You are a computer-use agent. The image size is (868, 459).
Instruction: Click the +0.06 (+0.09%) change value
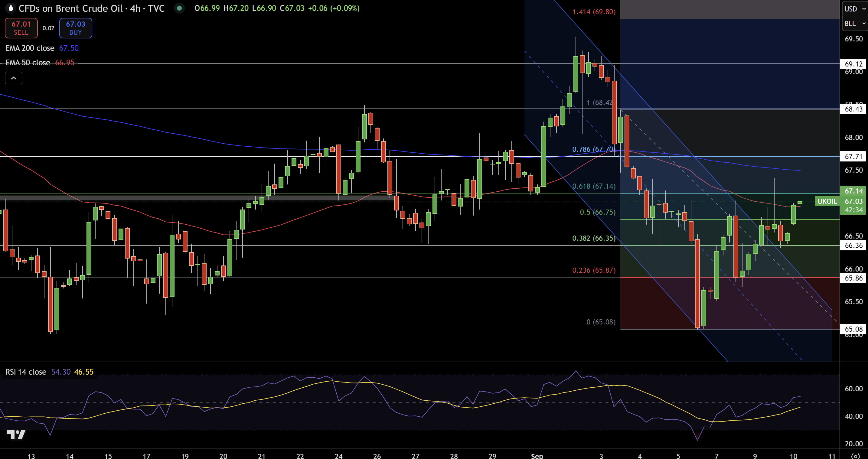coord(334,8)
